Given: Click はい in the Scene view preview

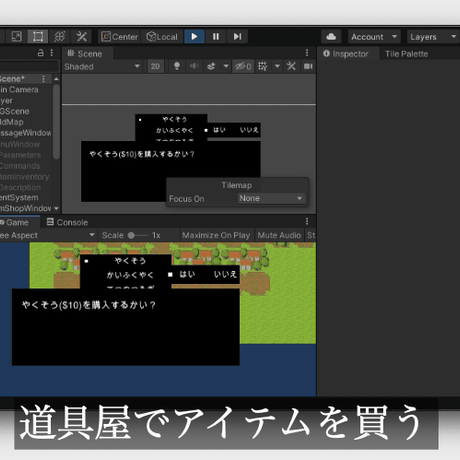Looking at the screenshot, I should (219, 130).
